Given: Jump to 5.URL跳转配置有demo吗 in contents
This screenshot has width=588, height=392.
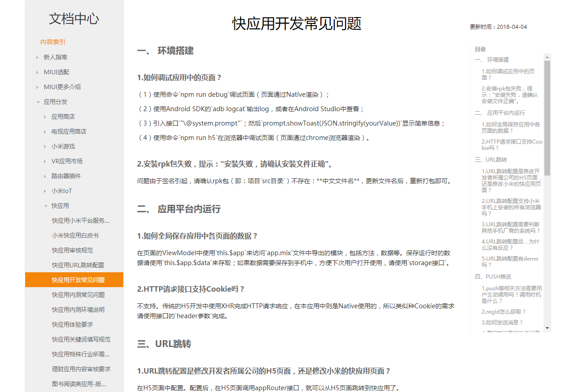Looking at the screenshot, I should [x=510, y=261].
